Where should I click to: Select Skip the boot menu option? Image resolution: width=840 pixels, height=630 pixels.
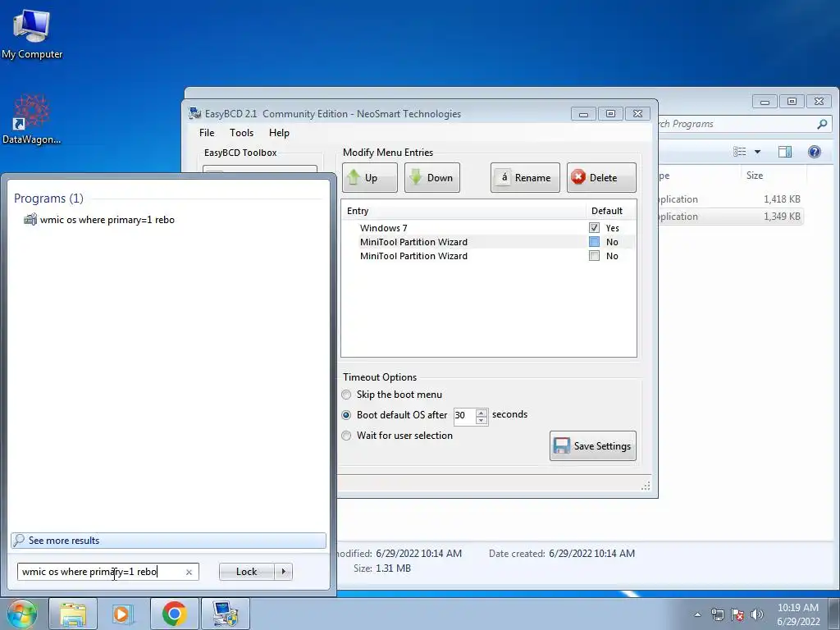coord(347,395)
